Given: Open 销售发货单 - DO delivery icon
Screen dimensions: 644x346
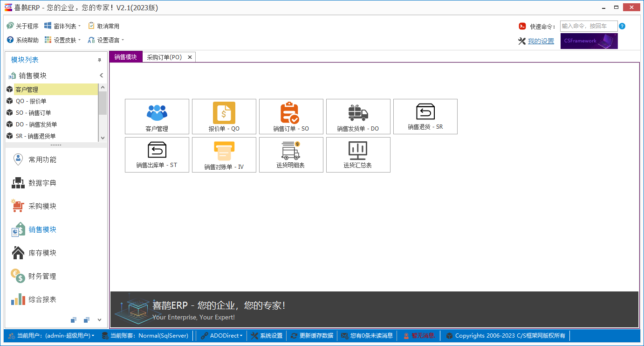Looking at the screenshot, I should pos(358,116).
